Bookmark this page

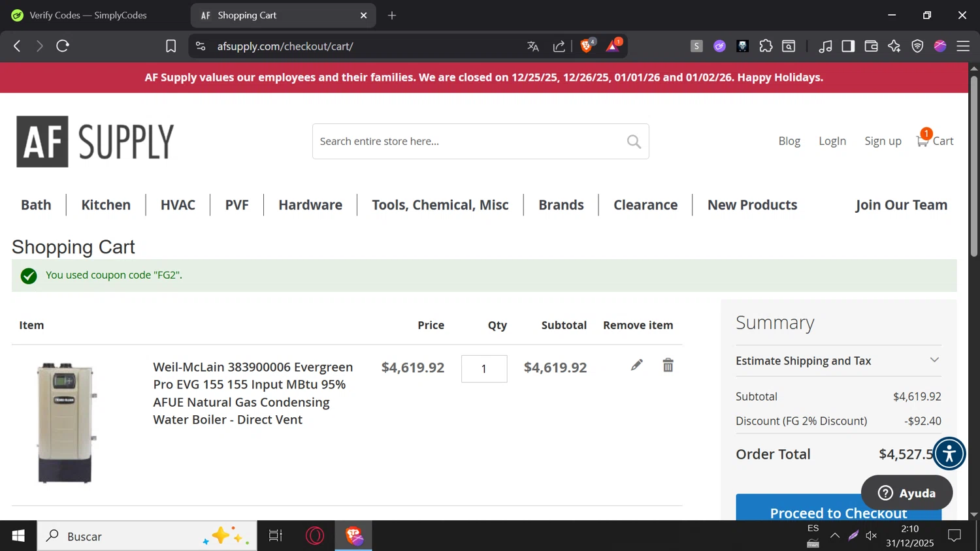pos(171,46)
